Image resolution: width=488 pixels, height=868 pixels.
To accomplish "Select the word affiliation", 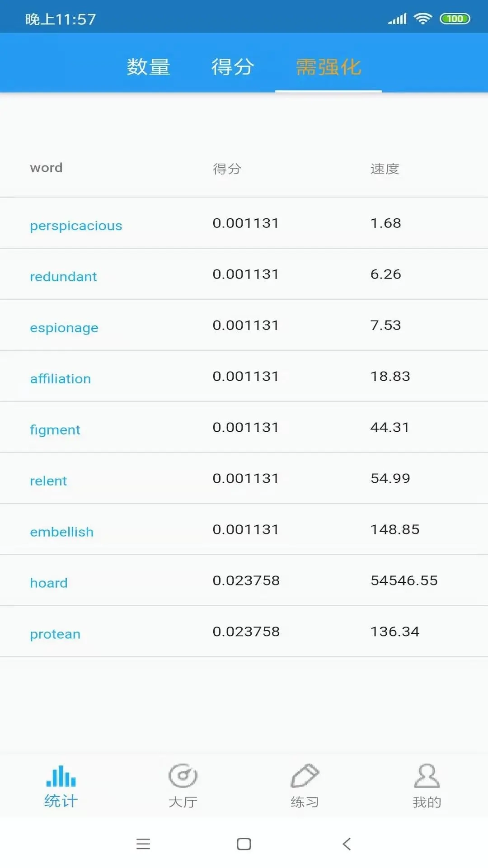I will (61, 378).
